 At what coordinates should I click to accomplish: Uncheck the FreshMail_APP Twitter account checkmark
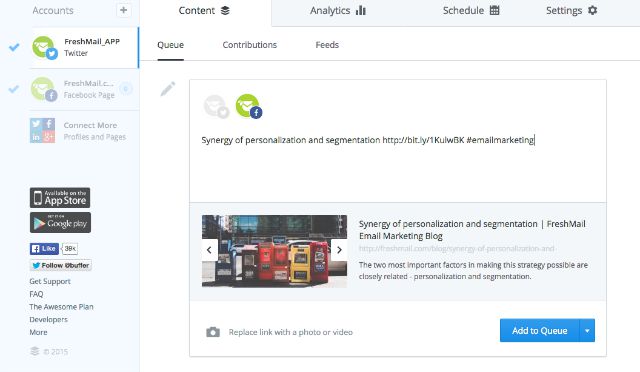(14, 47)
